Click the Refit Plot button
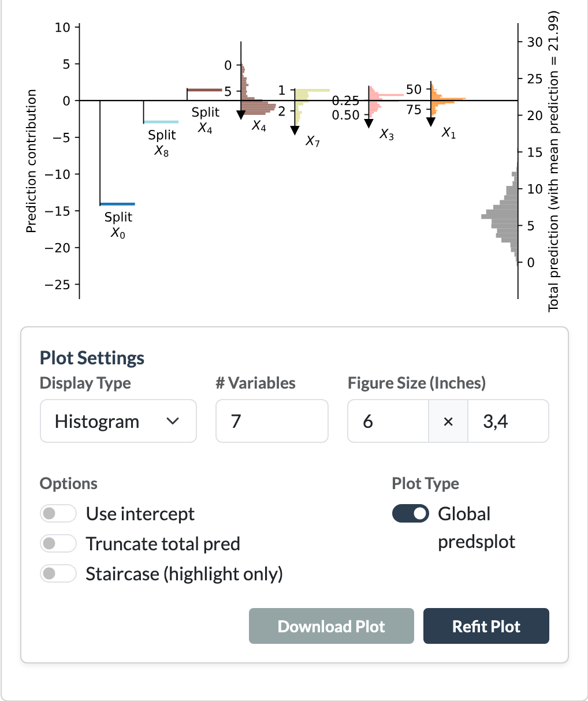Screen dimensions: 588x701 pos(486,626)
